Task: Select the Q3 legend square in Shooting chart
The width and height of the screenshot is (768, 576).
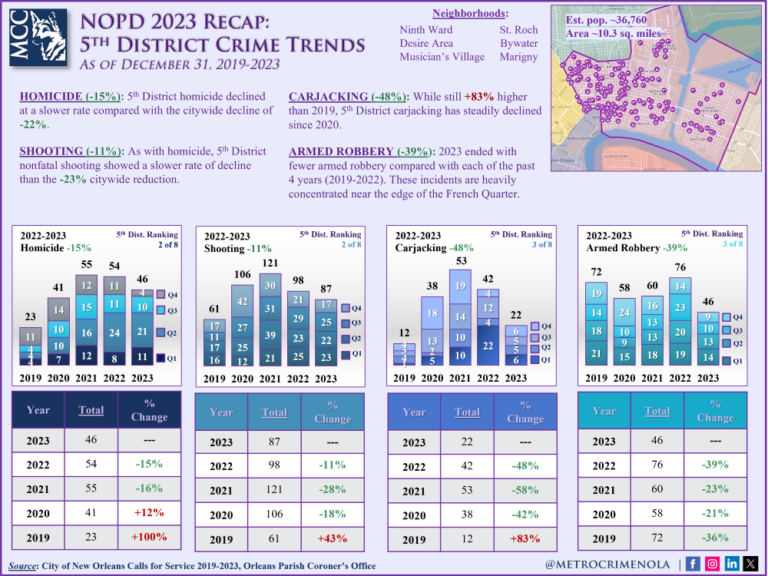Action: coord(345,324)
